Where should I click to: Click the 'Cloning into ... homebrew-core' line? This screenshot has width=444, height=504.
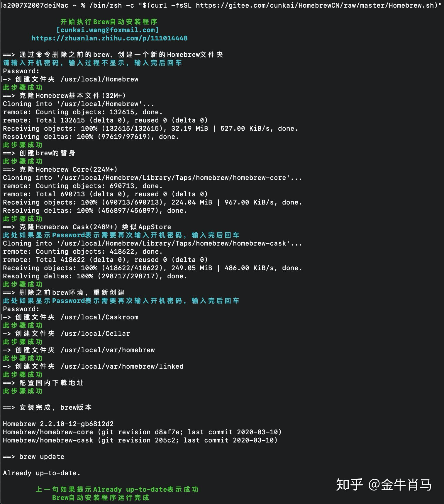[152, 178]
